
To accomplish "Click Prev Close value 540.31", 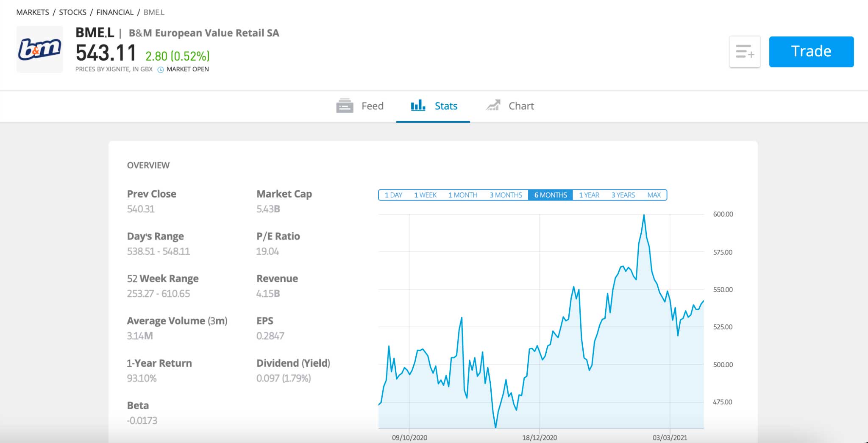I will coord(141,209).
